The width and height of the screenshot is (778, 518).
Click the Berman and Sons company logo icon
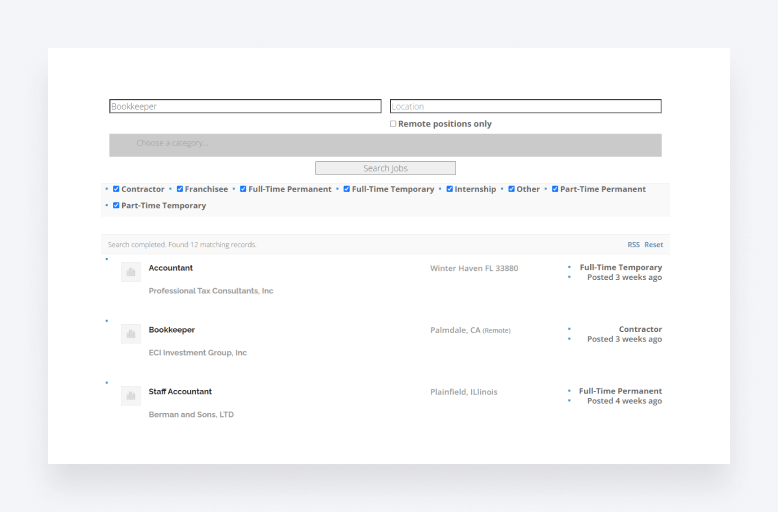[x=130, y=396]
